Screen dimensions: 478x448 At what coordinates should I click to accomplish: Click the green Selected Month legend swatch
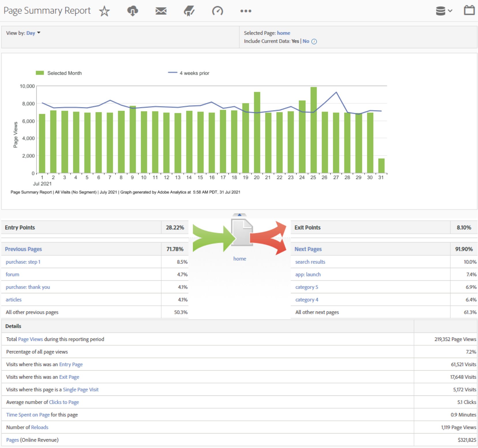pyautogui.click(x=40, y=73)
